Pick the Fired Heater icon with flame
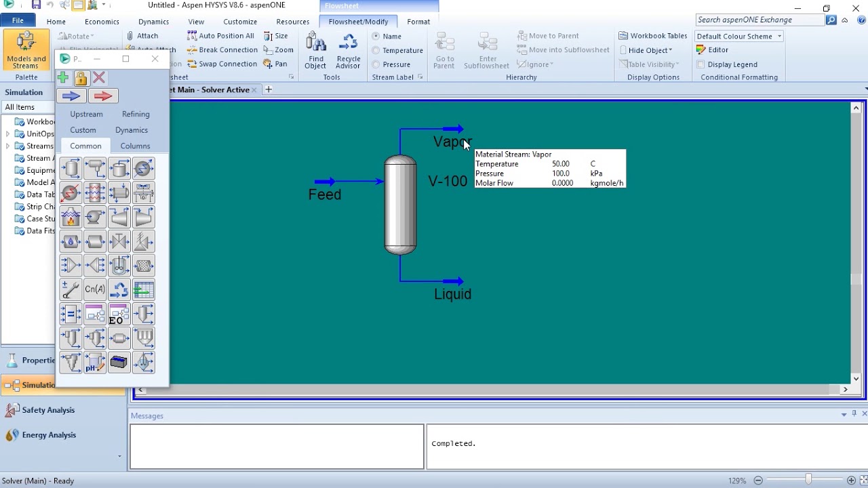The height and width of the screenshot is (488, 868). [71, 218]
